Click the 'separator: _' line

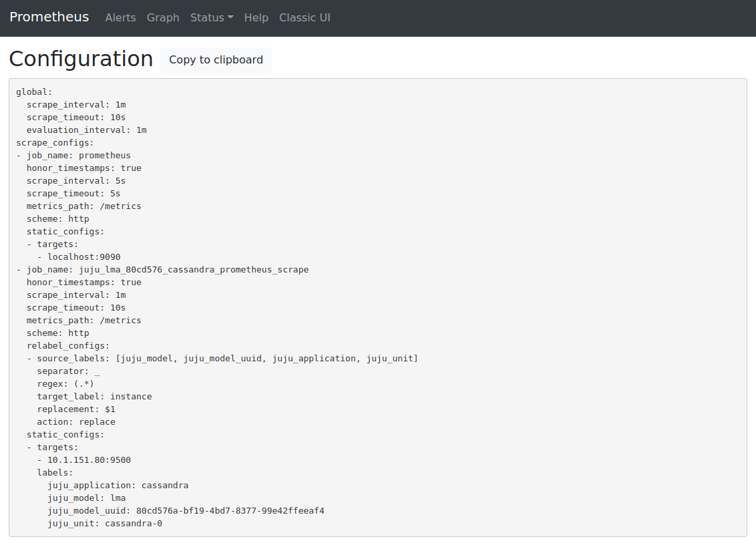(x=69, y=371)
